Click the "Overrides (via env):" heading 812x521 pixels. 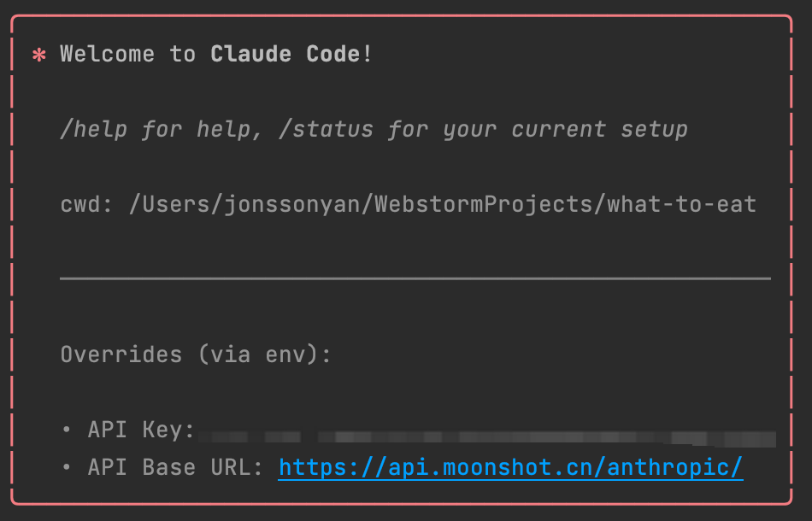pos(196,354)
